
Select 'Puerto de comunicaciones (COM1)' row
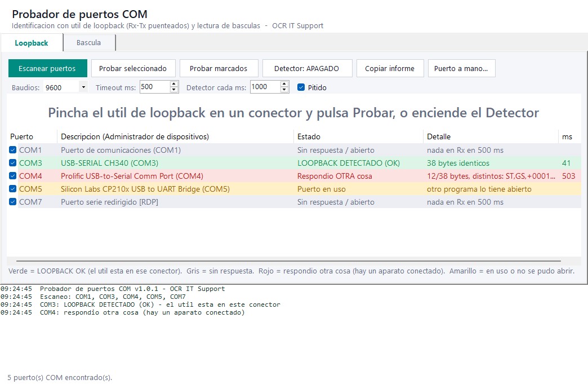pos(294,150)
